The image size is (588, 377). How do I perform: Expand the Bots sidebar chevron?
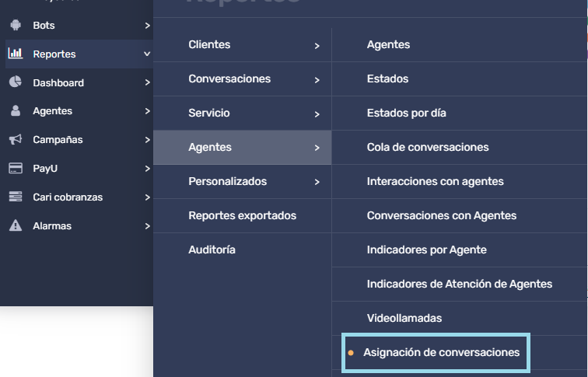147,26
